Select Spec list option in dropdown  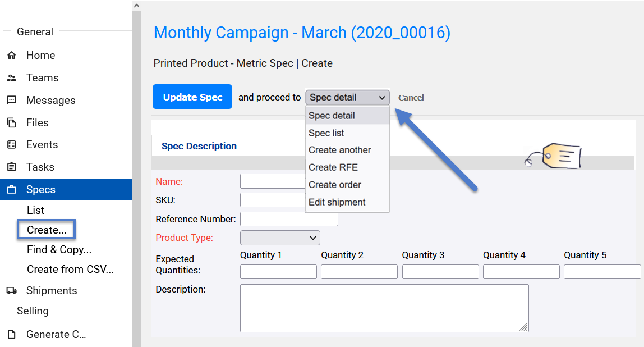[347, 133]
